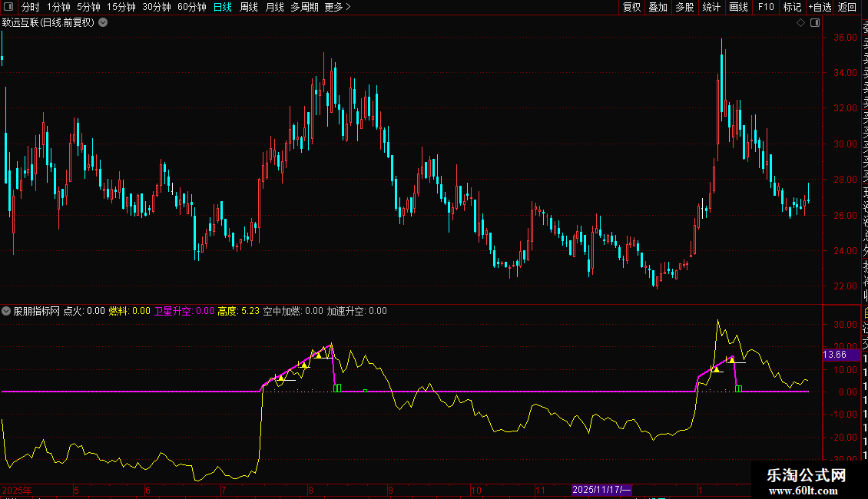Click the diamond icon above the price axis

pyautogui.click(x=800, y=23)
